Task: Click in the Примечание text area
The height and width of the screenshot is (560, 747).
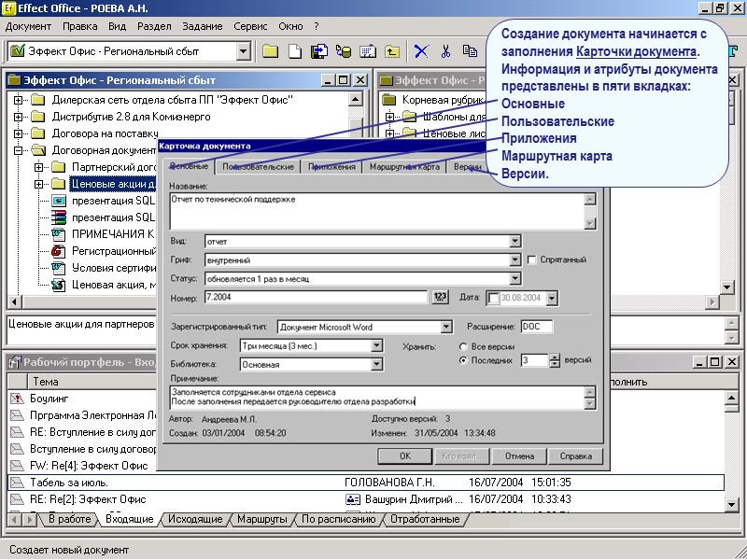Action: tap(378, 398)
